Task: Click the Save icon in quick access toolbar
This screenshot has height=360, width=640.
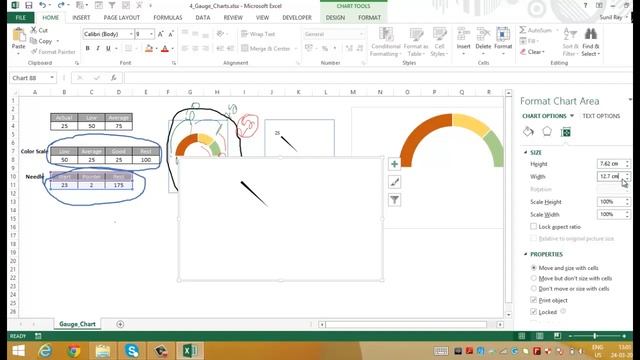Action: click(x=29, y=6)
